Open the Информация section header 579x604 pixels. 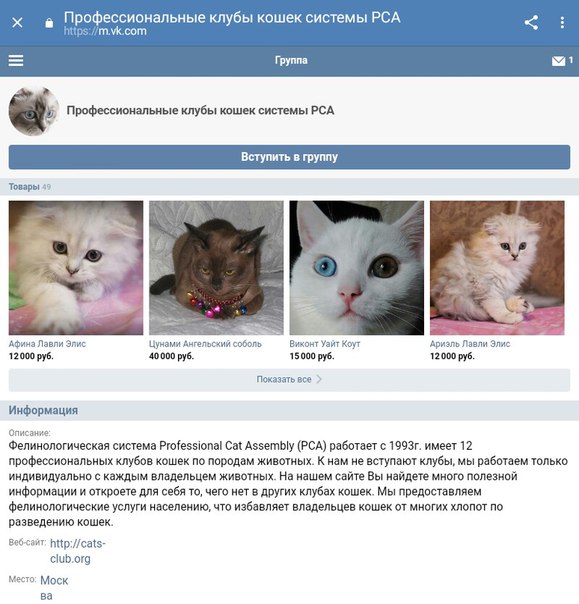tap(43, 410)
